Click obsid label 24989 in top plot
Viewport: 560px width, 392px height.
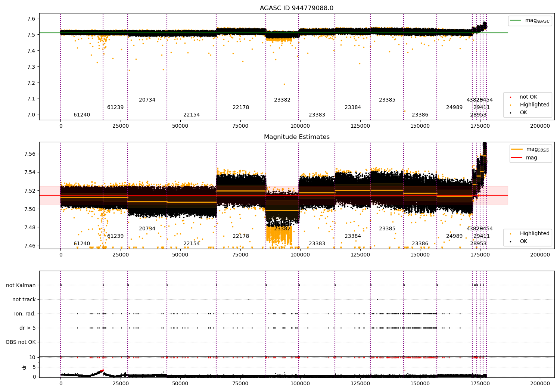[x=454, y=107]
